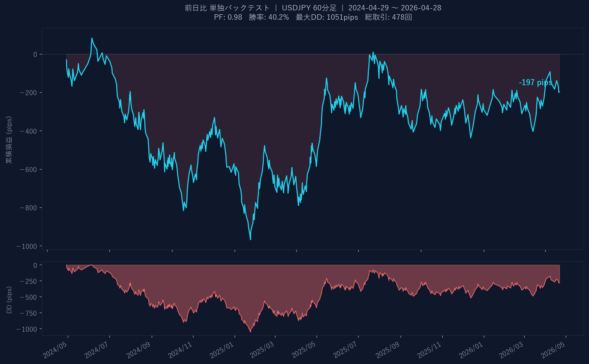589x364 pixels.
Task: Click the lowest point of the cyan equity curve
Action: [x=250, y=239]
